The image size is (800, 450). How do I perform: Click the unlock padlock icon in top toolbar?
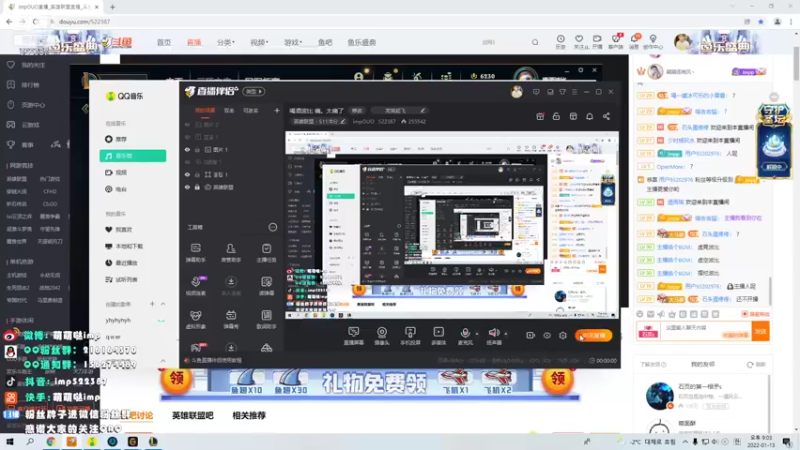click(x=556, y=116)
